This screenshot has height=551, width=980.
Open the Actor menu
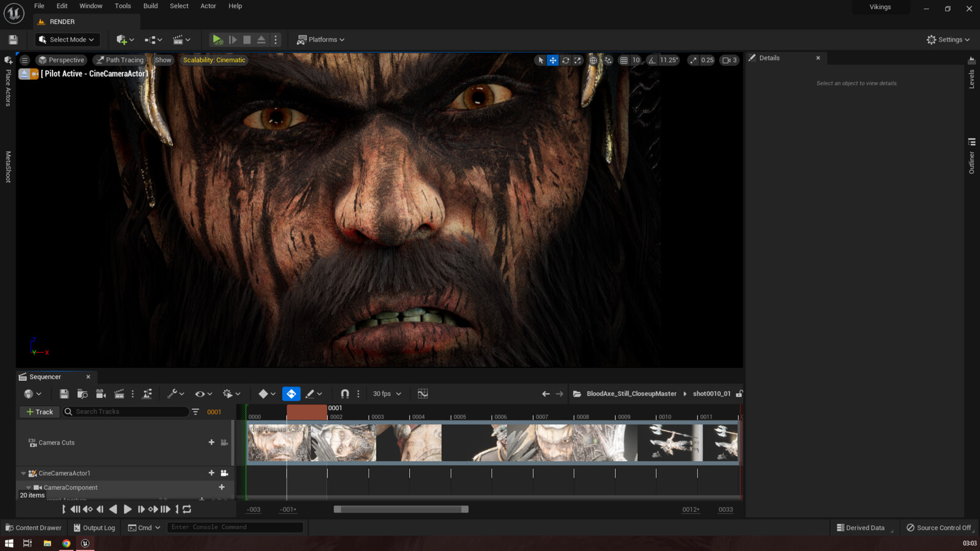208,6
